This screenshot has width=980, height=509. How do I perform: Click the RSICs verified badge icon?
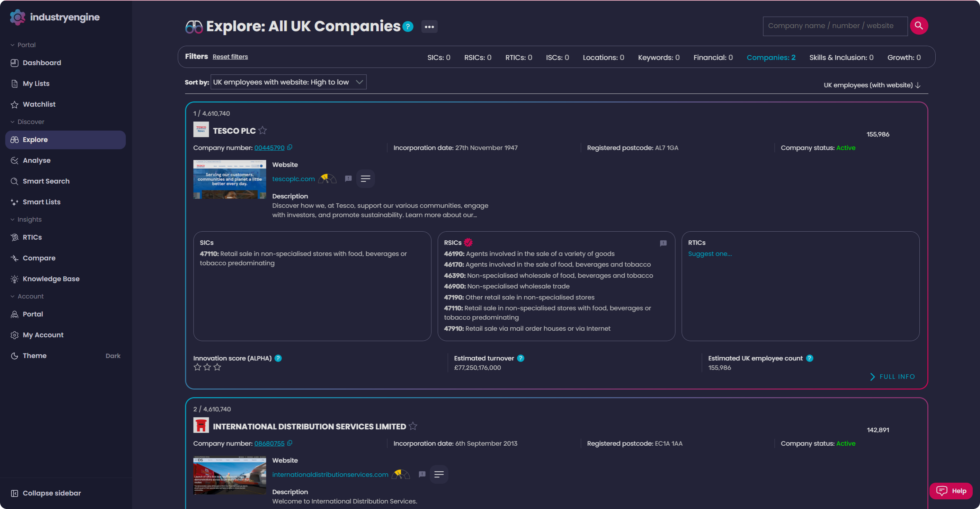point(468,242)
